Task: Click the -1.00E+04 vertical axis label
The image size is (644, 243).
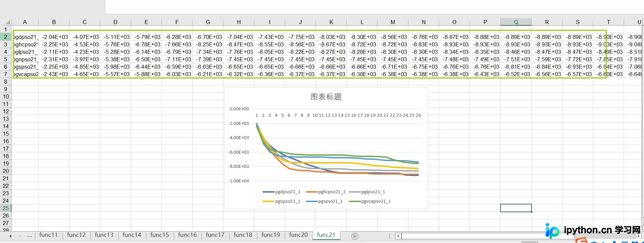Action: pyautogui.click(x=239, y=181)
